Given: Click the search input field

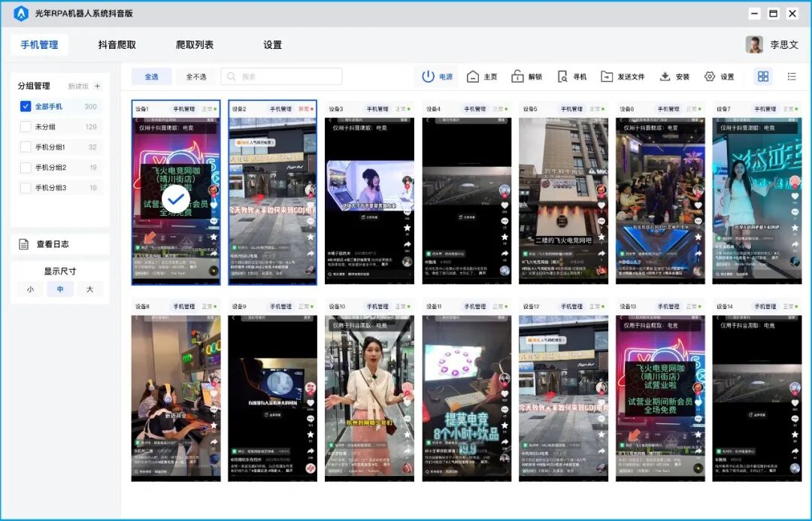Looking at the screenshot, I should 282,77.
